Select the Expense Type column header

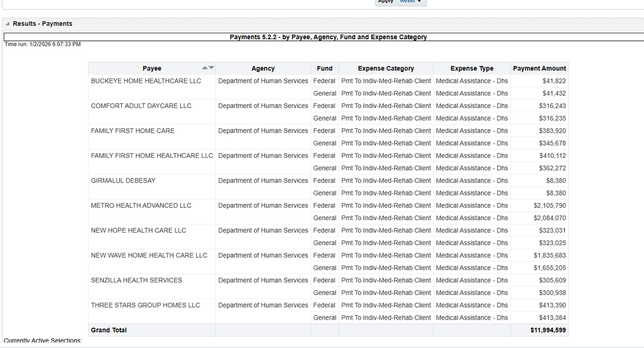tap(472, 68)
